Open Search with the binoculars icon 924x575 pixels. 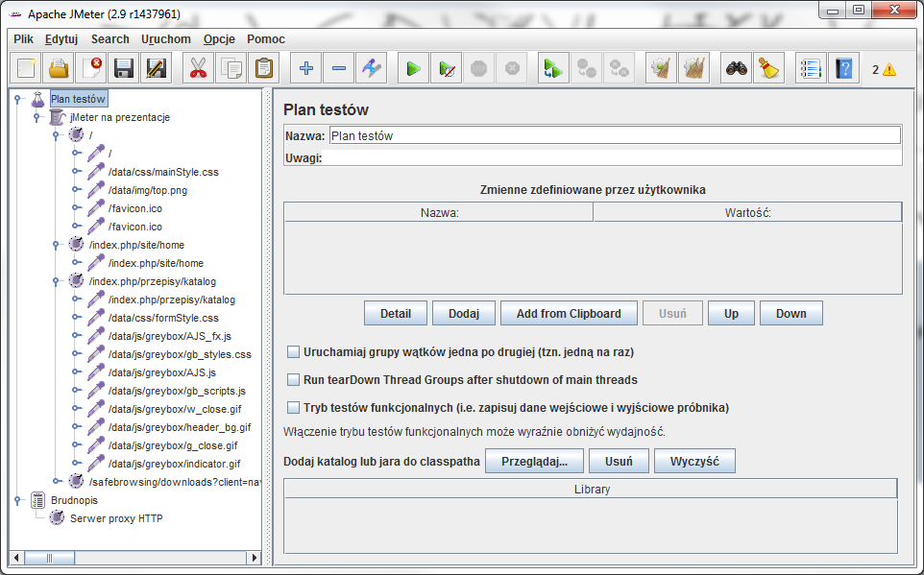pos(736,68)
